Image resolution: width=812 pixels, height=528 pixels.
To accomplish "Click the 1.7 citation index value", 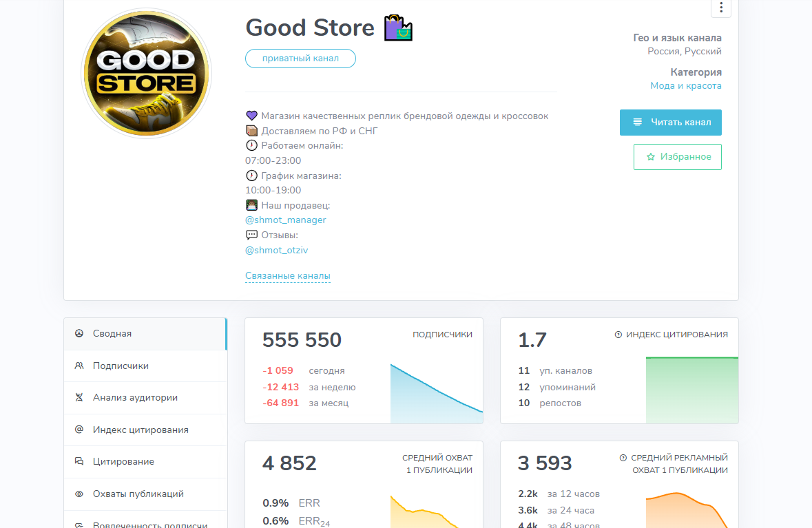I will tap(532, 340).
